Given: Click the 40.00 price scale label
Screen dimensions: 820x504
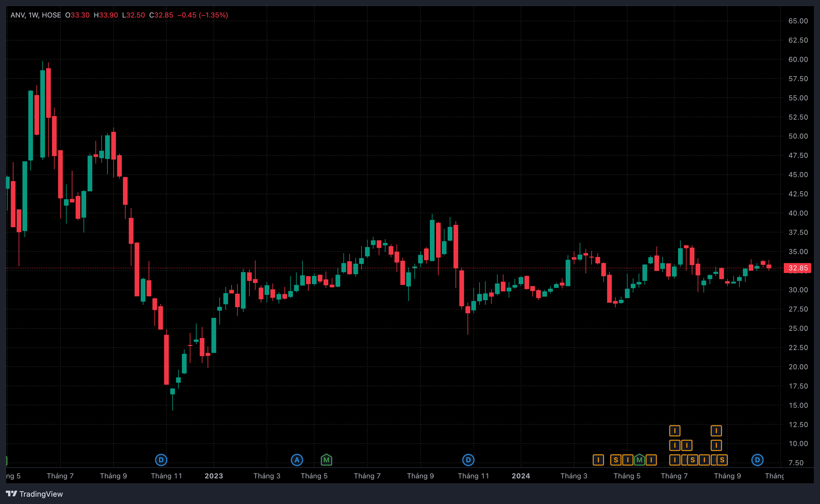Looking at the screenshot, I should click(x=798, y=213).
